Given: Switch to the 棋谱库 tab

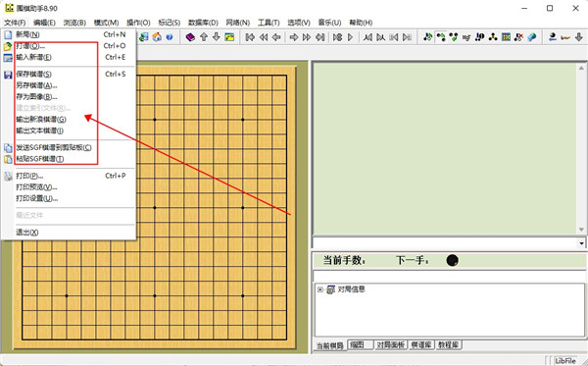Looking at the screenshot, I should tap(421, 345).
